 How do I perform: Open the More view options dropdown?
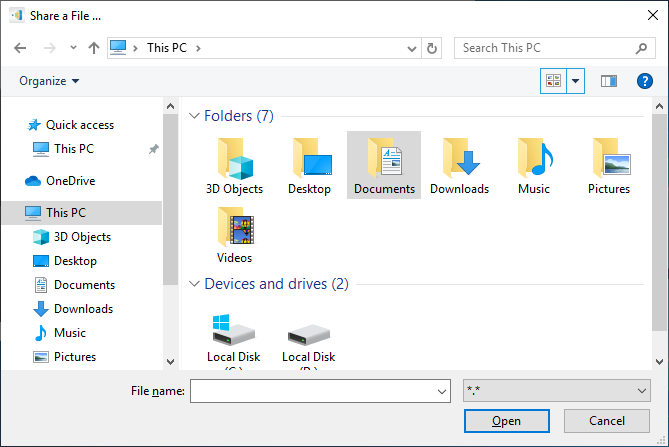coord(576,81)
